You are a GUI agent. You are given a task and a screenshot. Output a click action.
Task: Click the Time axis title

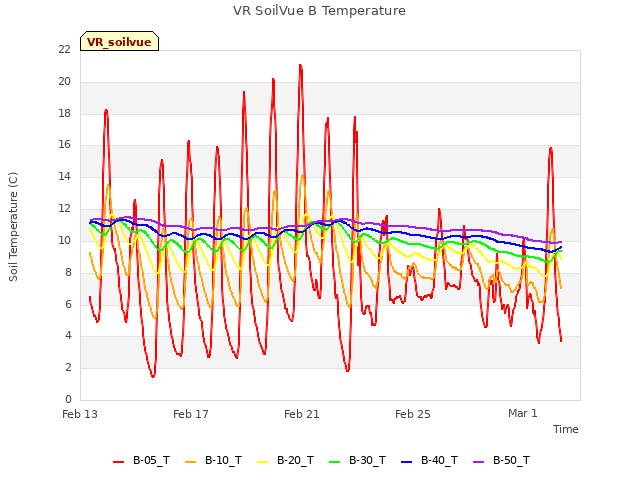(x=566, y=429)
